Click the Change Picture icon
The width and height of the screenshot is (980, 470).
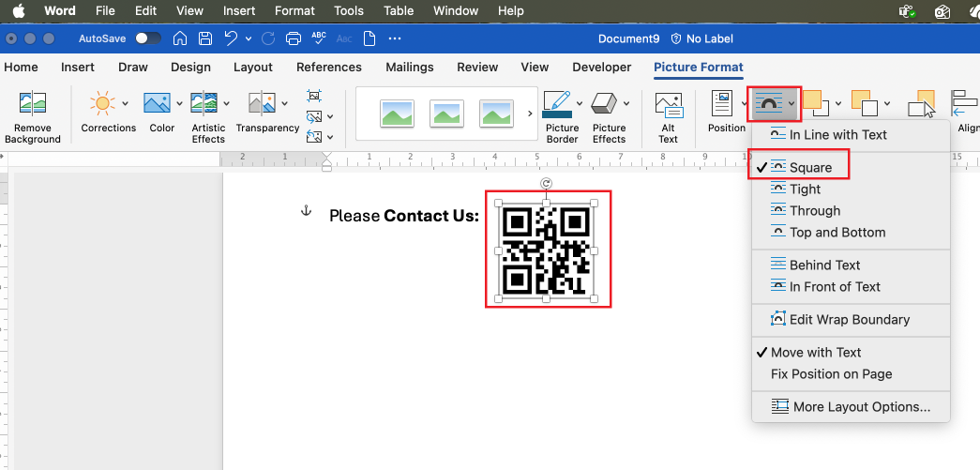314,116
